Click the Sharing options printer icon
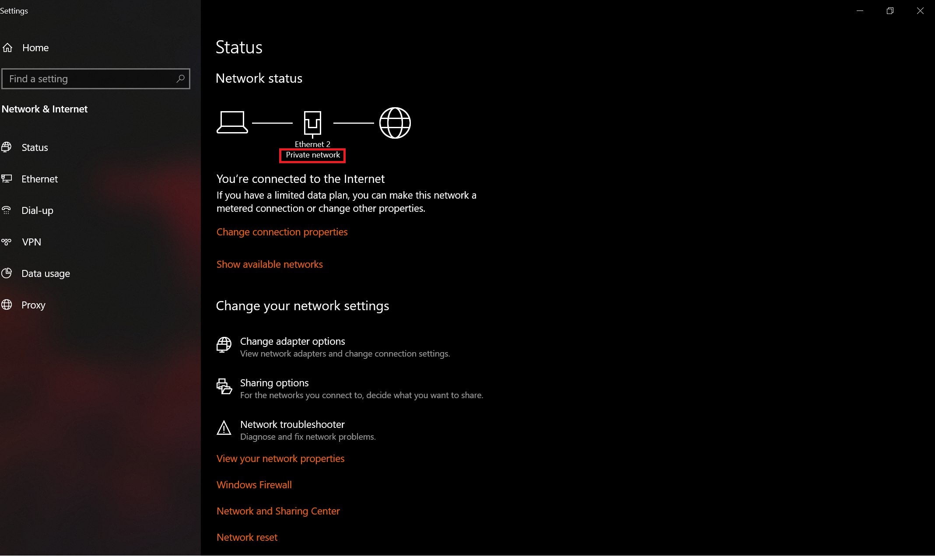Viewport: 935px width, 560px height. (x=224, y=386)
